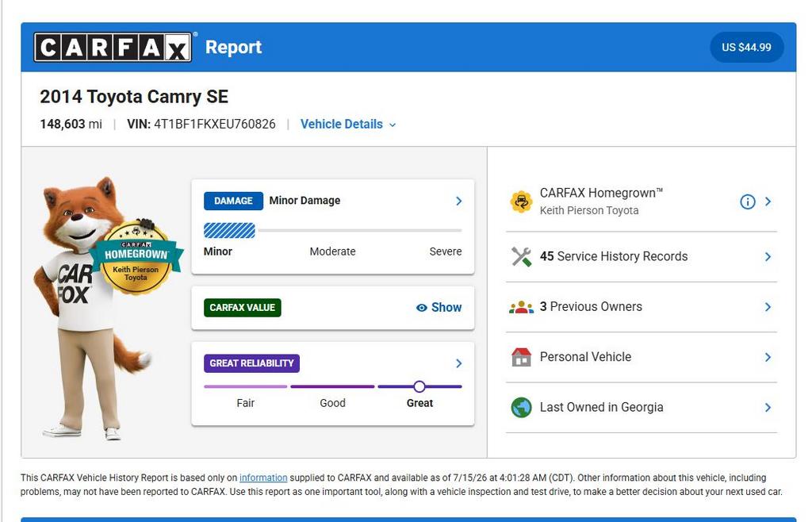Follow the 'information' hyperlink in disclaimer

click(x=263, y=478)
